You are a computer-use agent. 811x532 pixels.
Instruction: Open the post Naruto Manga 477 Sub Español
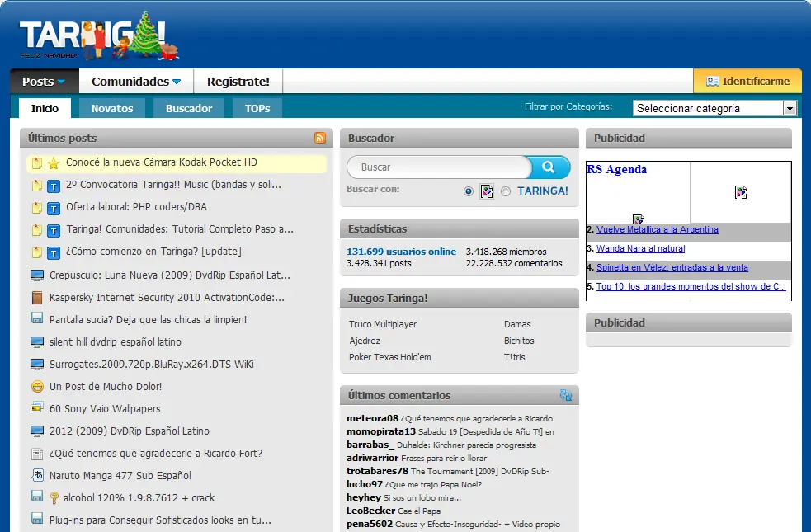pos(120,475)
